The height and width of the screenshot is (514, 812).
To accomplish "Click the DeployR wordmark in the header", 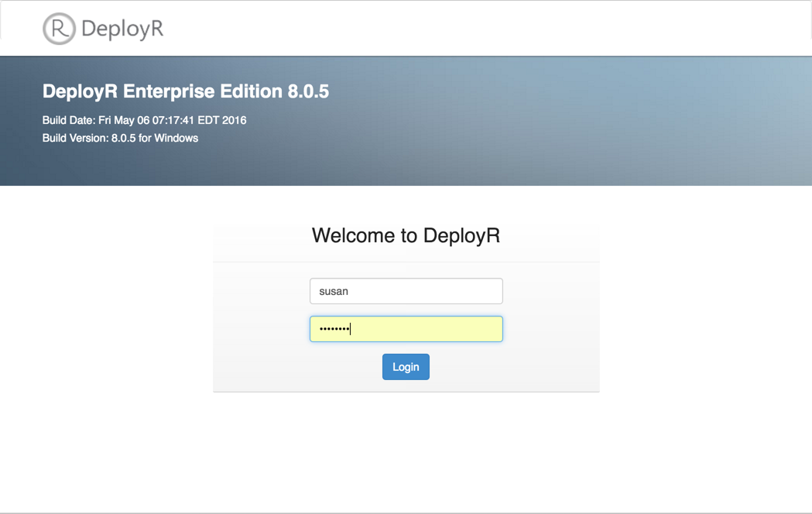I will pos(122,29).
